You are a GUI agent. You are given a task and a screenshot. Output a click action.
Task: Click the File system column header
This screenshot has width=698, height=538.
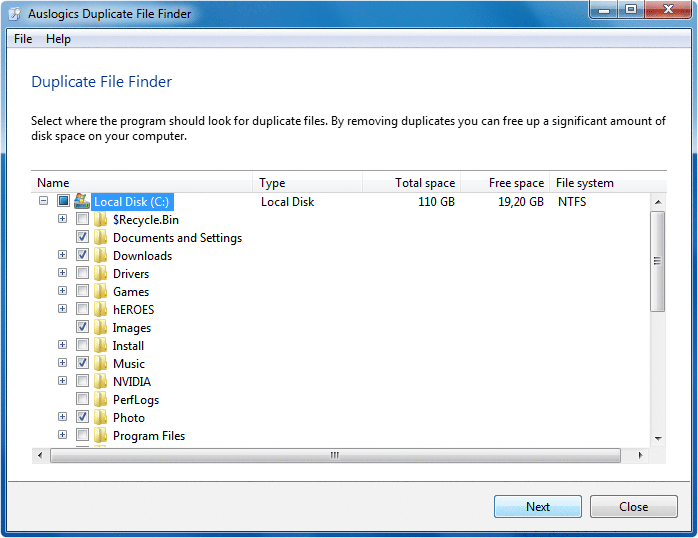(608, 183)
